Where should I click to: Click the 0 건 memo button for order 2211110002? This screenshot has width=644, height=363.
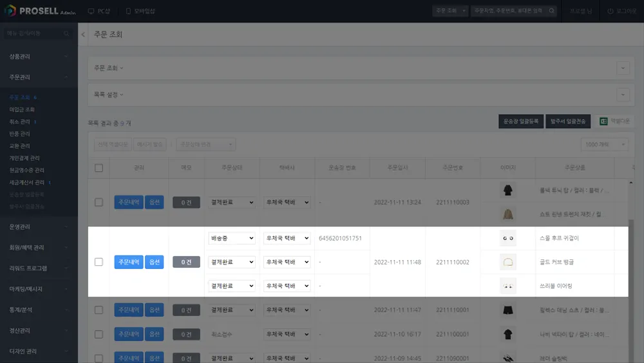click(187, 262)
